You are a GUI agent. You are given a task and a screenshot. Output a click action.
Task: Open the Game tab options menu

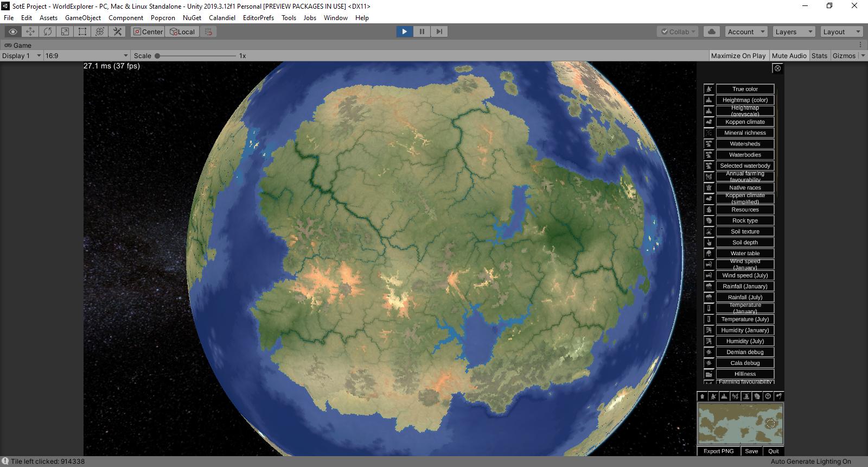[860, 45]
